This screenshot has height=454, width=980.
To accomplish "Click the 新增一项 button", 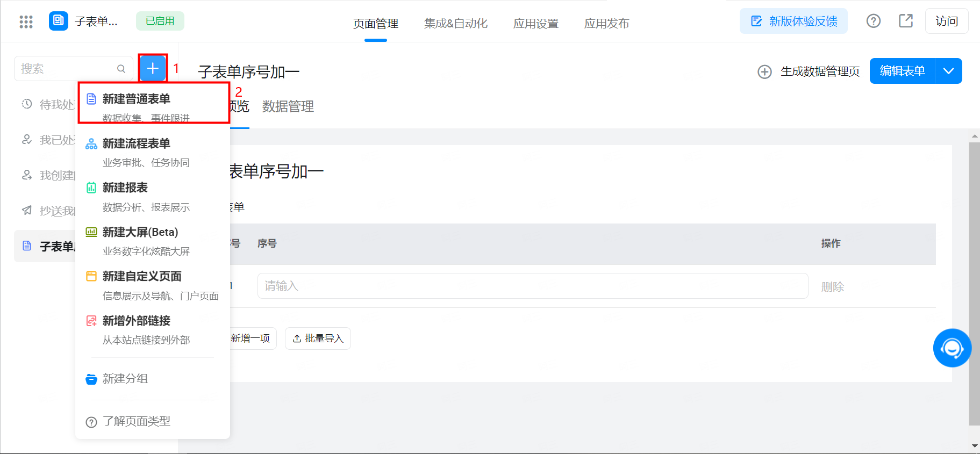I will coord(250,338).
